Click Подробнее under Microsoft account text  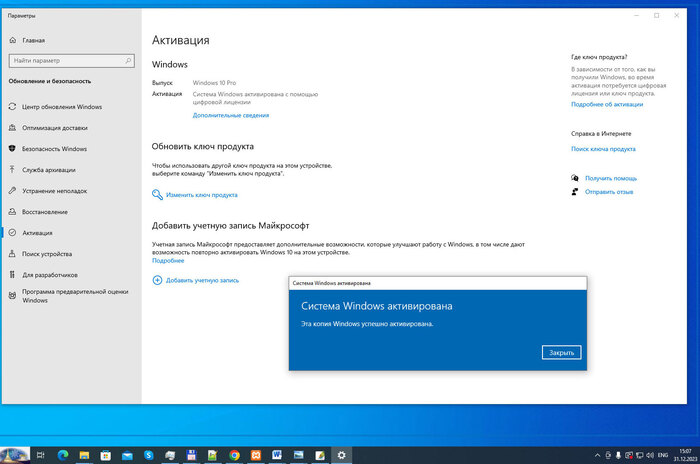click(x=168, y=261)
